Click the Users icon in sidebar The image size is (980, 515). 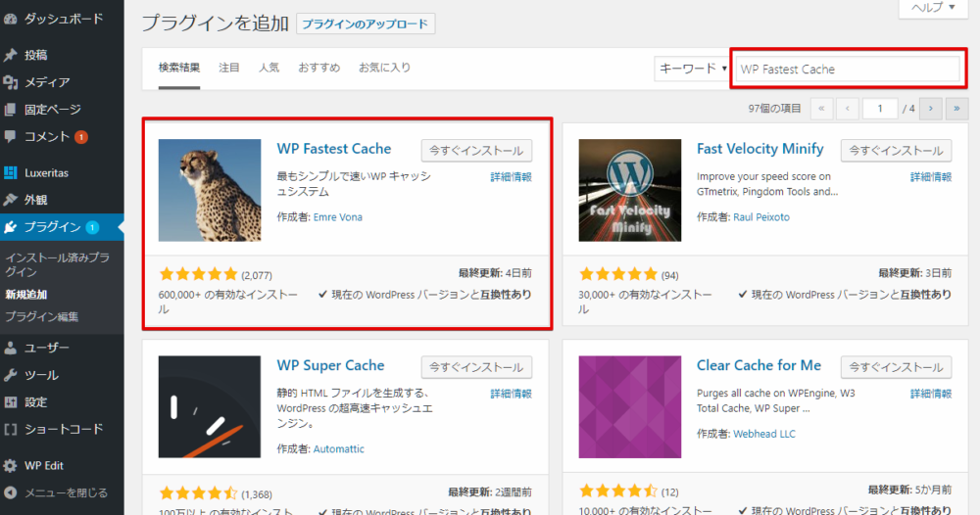point(11,348)
